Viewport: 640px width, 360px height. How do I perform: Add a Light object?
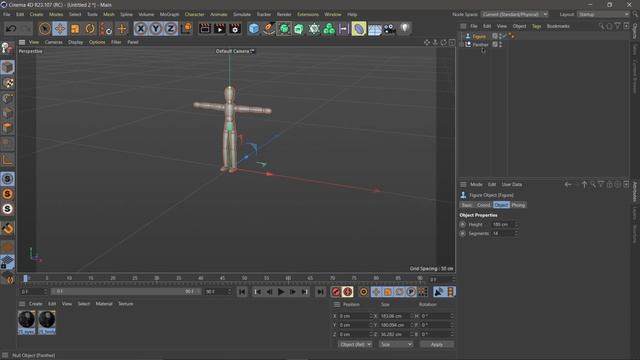pos(404,29)
